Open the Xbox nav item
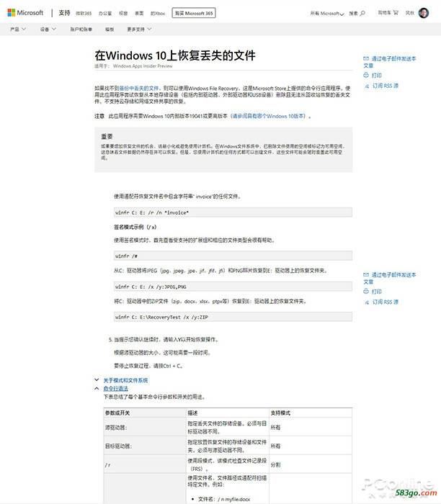The width and height of the screenshot is (441, 504). 158,14
